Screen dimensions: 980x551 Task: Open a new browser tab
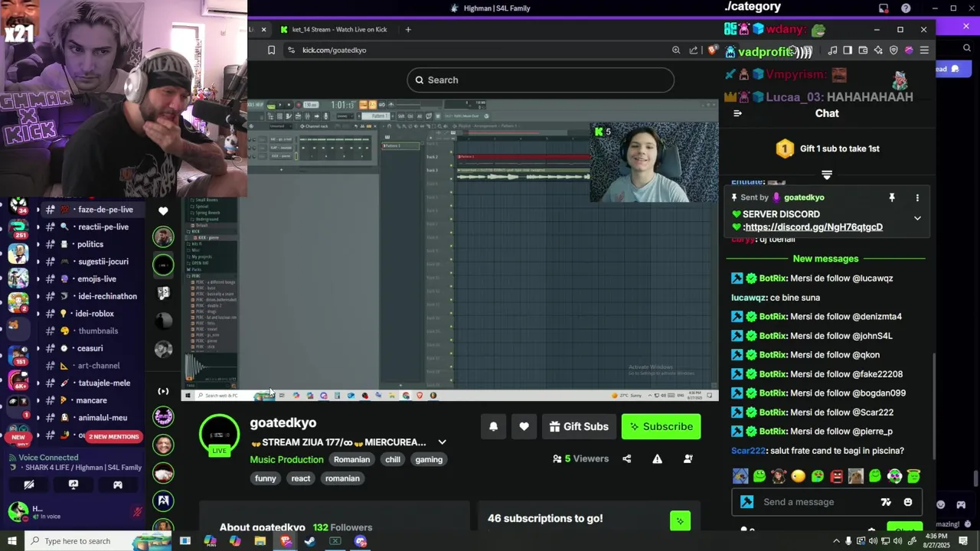click(408, 29)
